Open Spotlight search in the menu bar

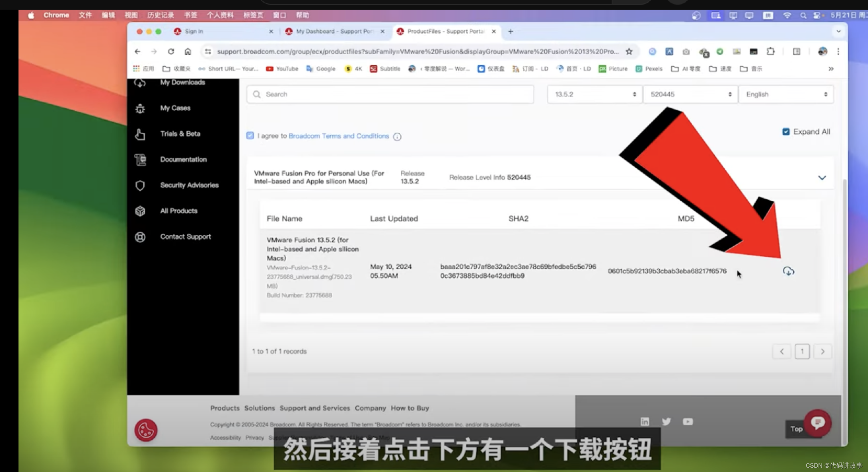[803, 16]
